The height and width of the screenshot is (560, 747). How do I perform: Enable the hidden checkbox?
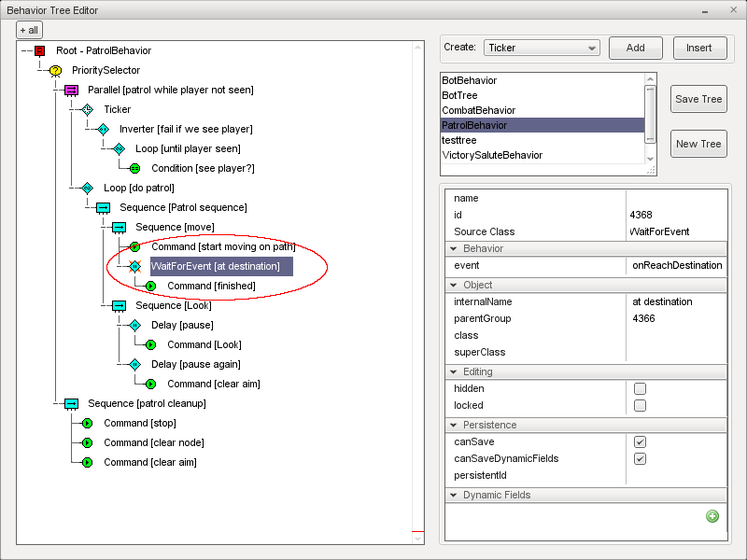[640, 389]
